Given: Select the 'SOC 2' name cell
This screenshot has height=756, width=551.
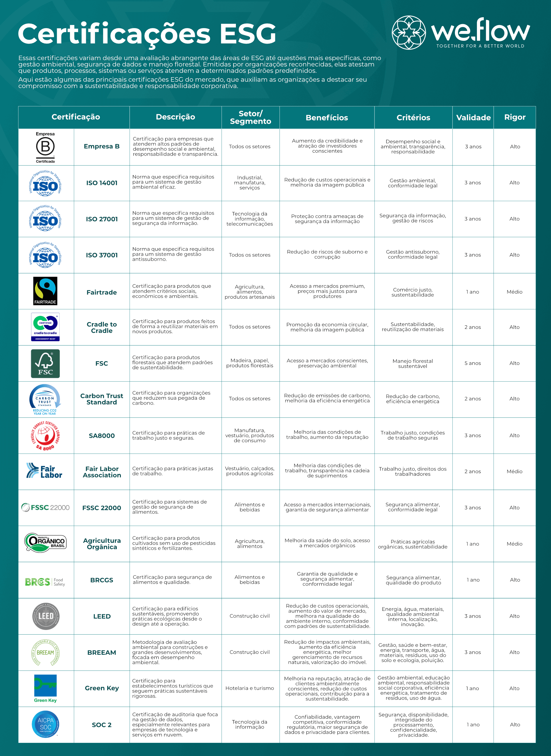Looking at the screenshot, I should [102, 725].
